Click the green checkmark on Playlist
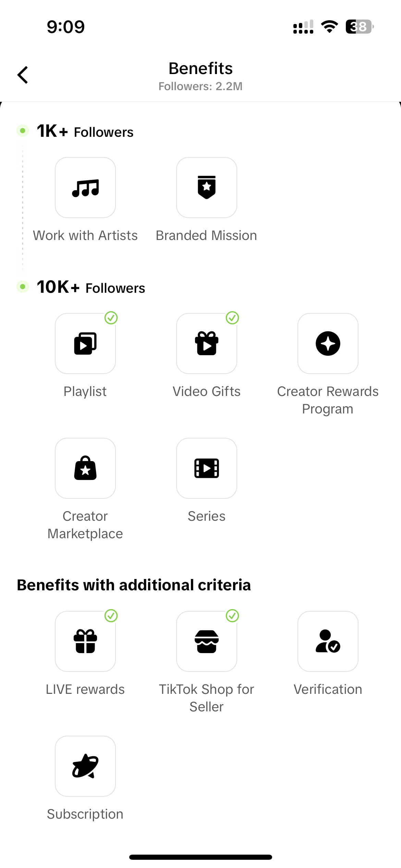 (x=111, y=318)
